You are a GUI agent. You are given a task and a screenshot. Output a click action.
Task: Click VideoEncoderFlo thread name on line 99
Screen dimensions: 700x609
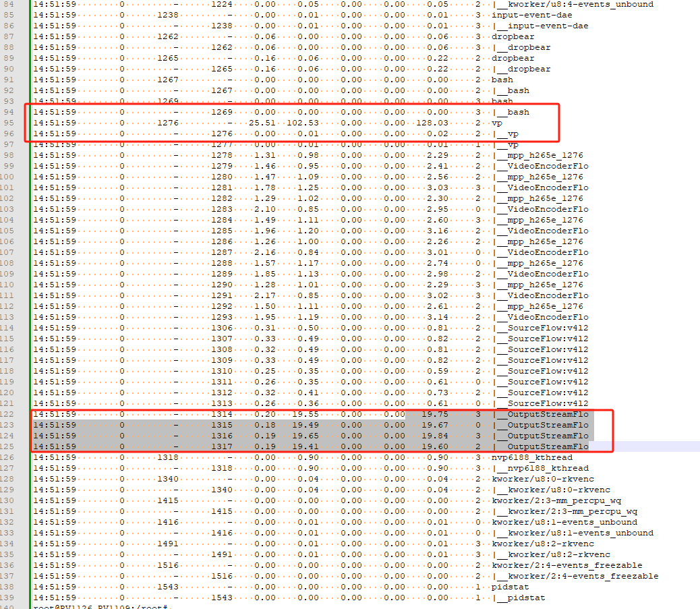click(548, 166)
